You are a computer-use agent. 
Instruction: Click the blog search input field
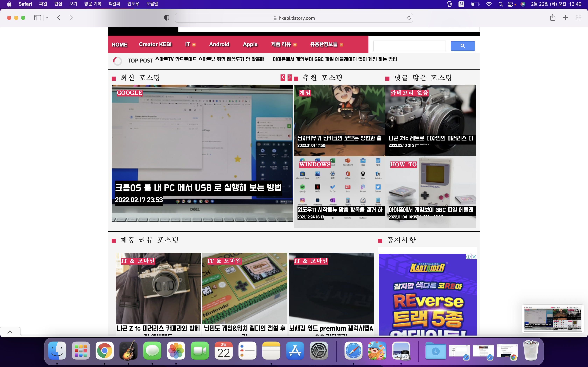409,46
